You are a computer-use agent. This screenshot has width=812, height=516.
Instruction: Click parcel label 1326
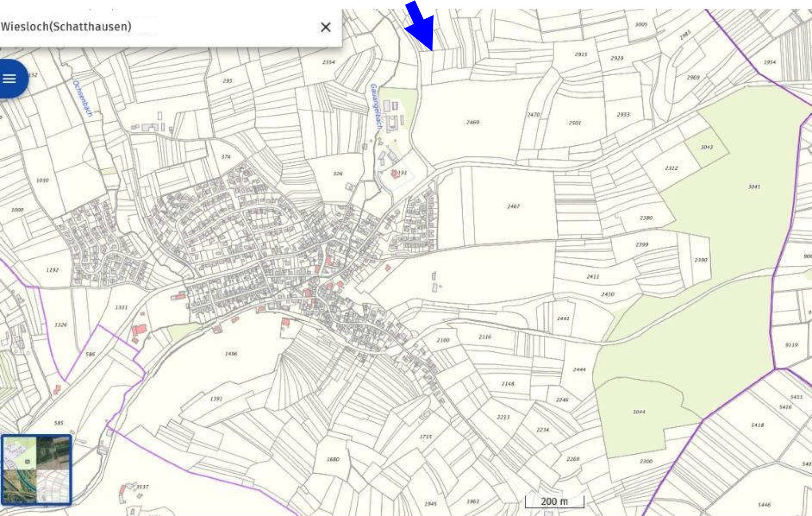point(60,325)
